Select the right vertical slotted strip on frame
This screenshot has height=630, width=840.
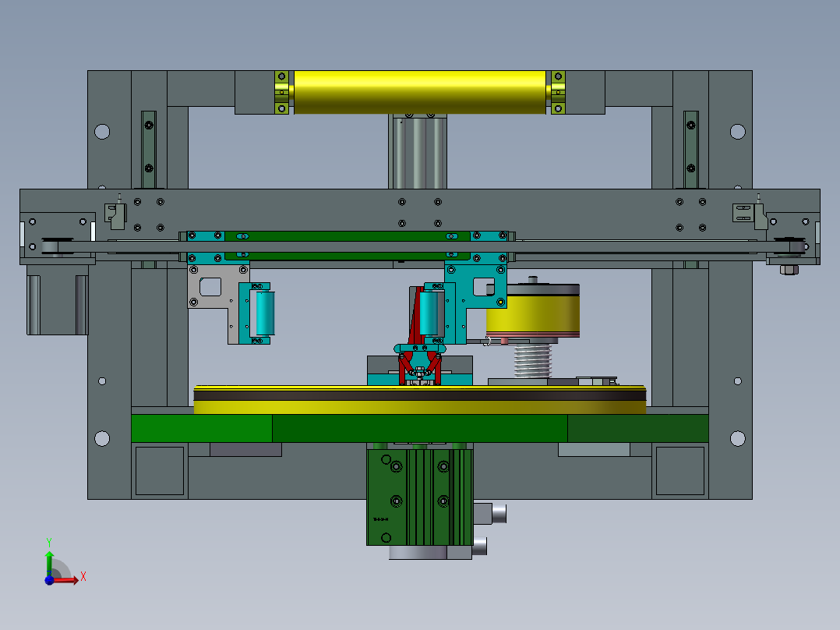pos(691,150)
